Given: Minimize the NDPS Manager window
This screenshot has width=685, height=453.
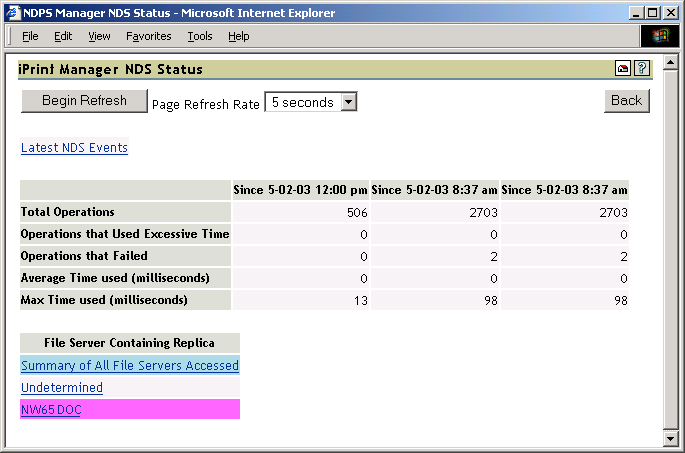Looking at the screenshot, I should click(636, 13).
